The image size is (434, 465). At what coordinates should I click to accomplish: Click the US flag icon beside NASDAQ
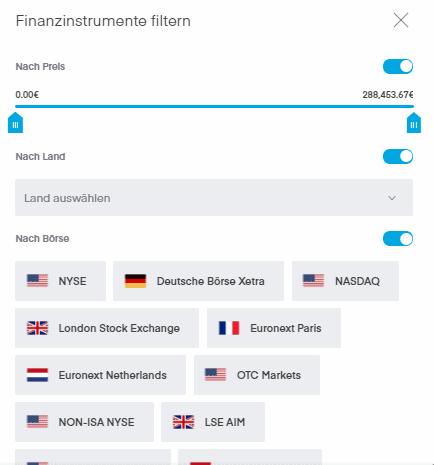click(x=313, y=281)
